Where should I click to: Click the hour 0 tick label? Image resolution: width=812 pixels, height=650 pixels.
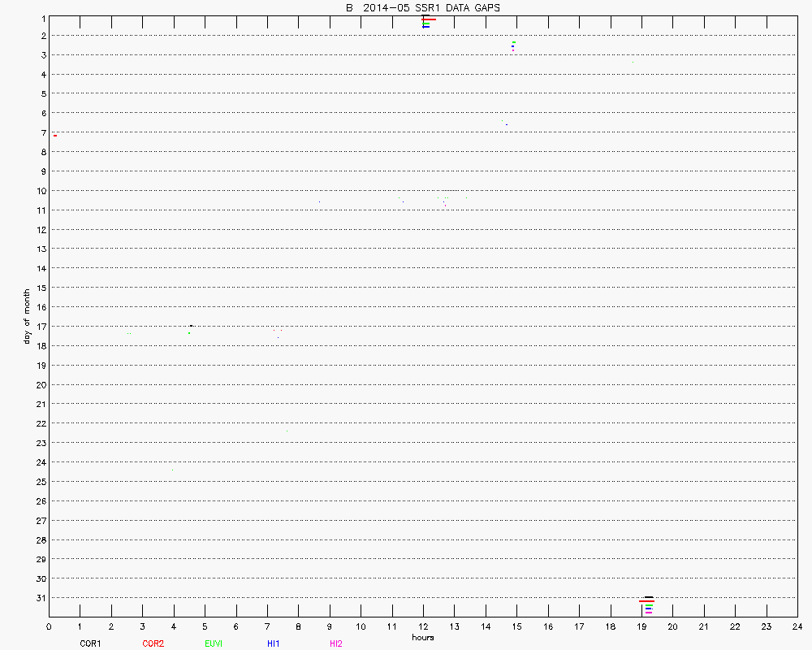(49, 627)
